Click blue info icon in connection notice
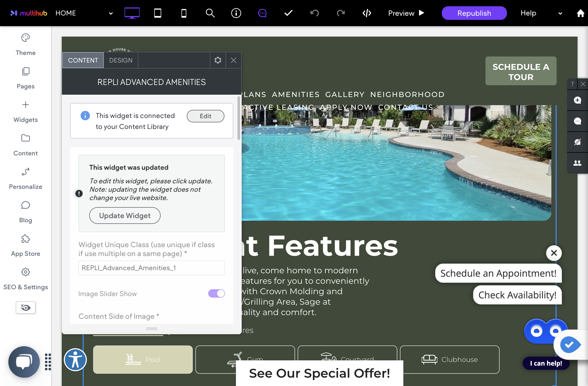Screen dimensions: 588x386 pos(85,115)
